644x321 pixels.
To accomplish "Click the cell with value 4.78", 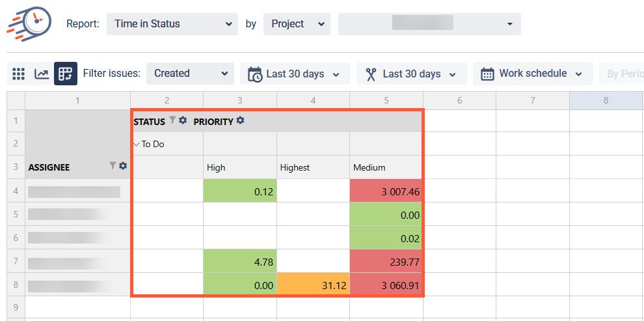I will pos(240,261).
